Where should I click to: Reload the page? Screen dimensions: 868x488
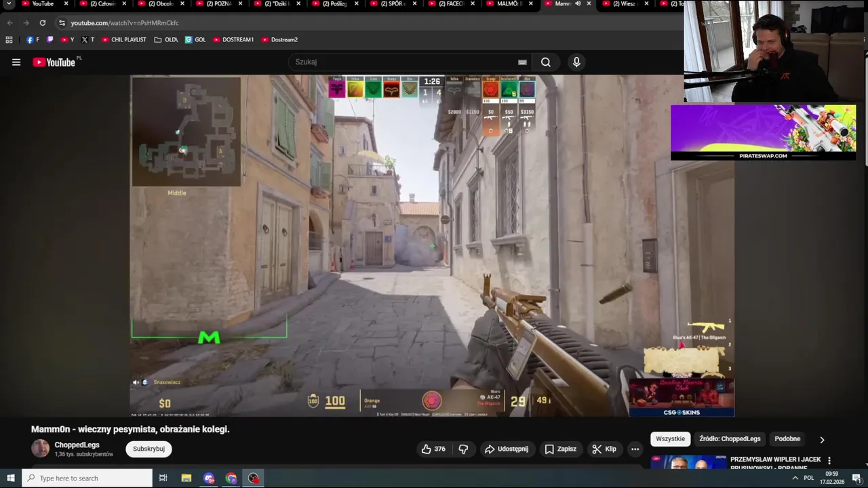coord(42,22)
